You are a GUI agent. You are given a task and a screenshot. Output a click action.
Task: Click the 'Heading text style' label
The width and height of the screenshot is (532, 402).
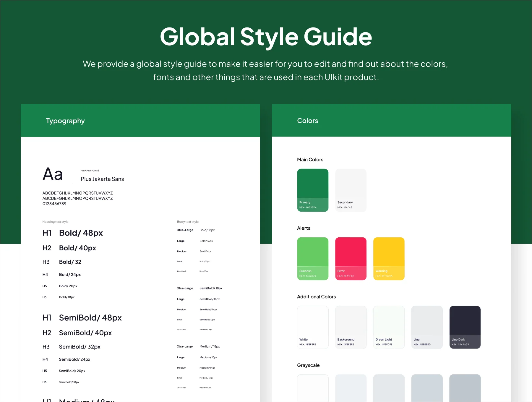click(55, 222)
